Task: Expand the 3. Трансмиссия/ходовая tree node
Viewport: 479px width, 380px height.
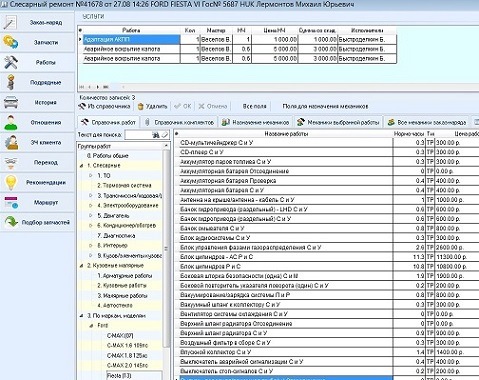Action: 91,195
